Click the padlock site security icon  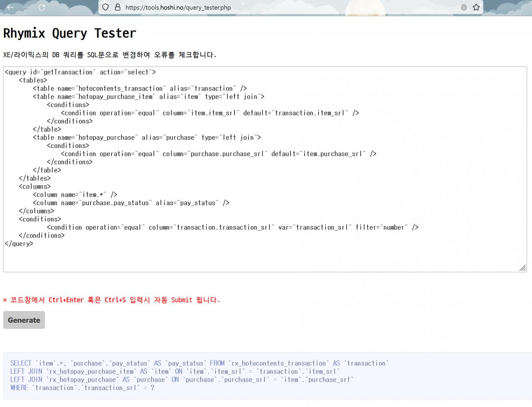click(117, 7)
